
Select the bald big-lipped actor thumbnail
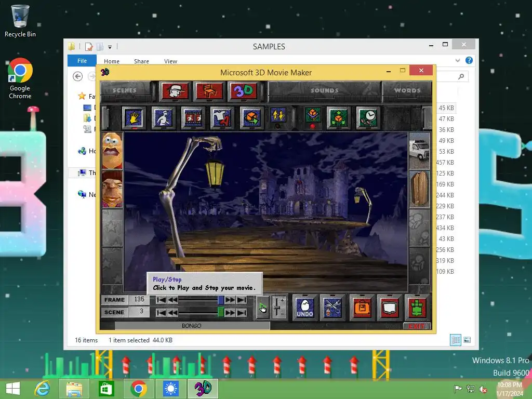[x=112, y=150]
